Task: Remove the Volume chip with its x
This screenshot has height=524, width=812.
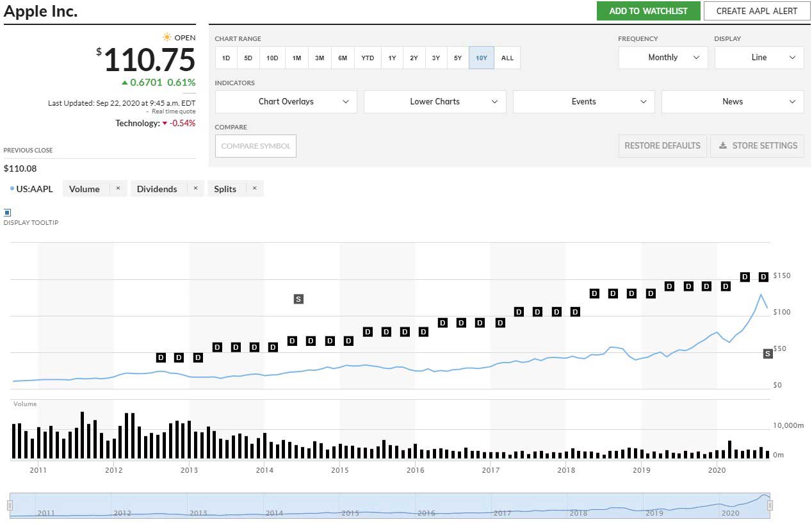Action: point(118,188)
